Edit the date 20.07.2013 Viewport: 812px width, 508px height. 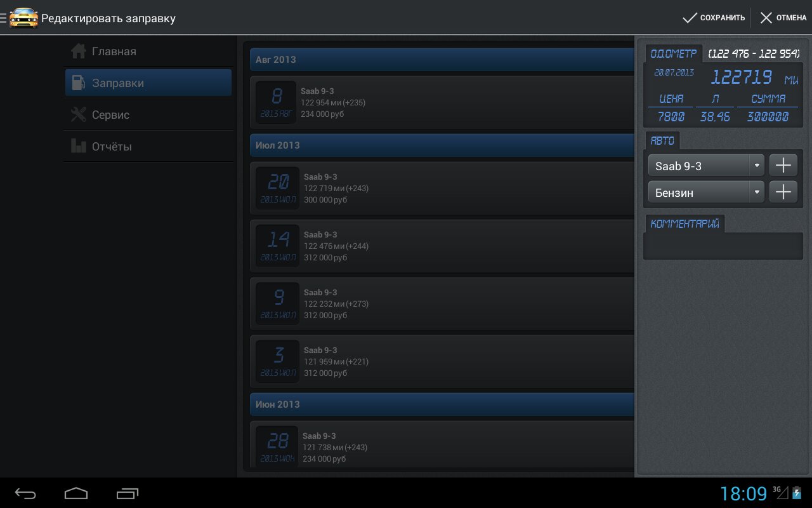pos(674,73)
